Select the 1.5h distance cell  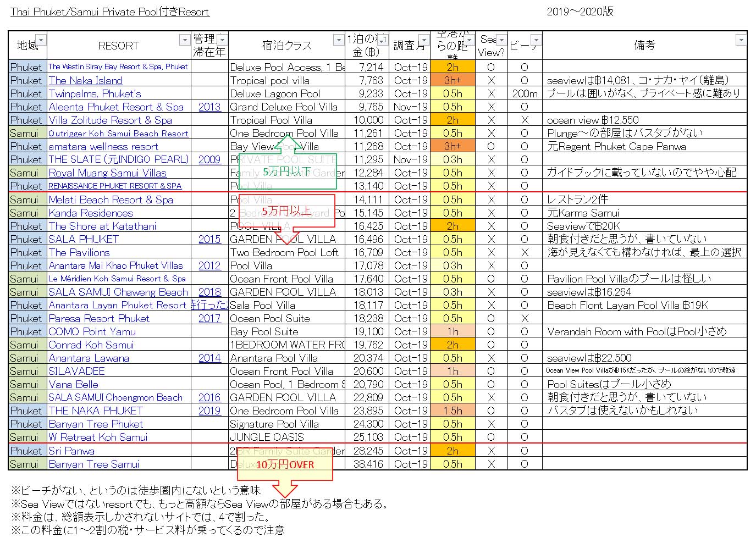click(453, 411)
